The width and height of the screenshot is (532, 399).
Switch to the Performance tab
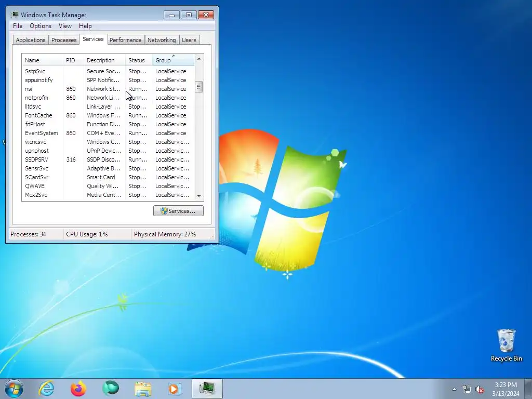[x=126, y=40]
